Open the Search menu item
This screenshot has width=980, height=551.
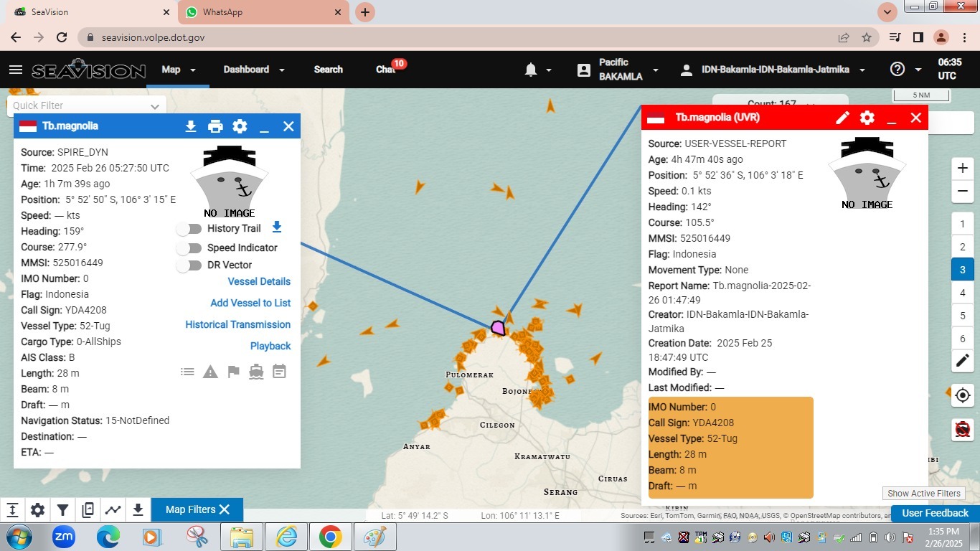point(328,70)
